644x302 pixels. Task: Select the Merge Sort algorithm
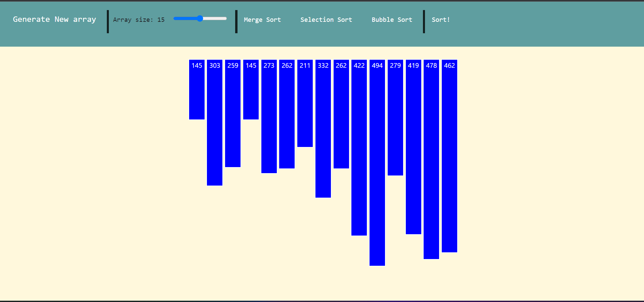262,20
